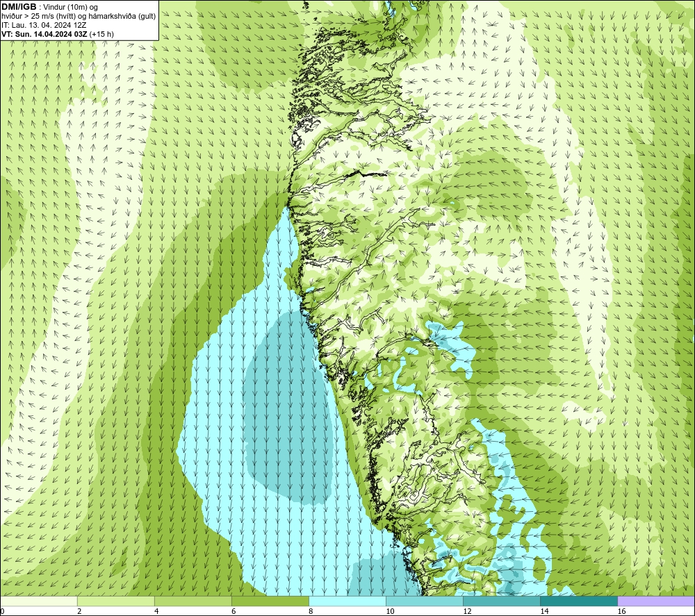
Task: Click the 4–6 m/s green legend band
Action: 193,601
